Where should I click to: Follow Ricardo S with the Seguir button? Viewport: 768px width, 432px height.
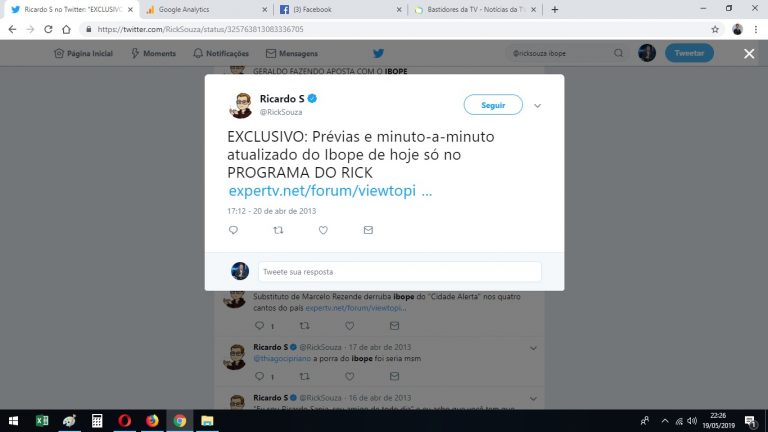pyautogui.click(x=493, y=105)
